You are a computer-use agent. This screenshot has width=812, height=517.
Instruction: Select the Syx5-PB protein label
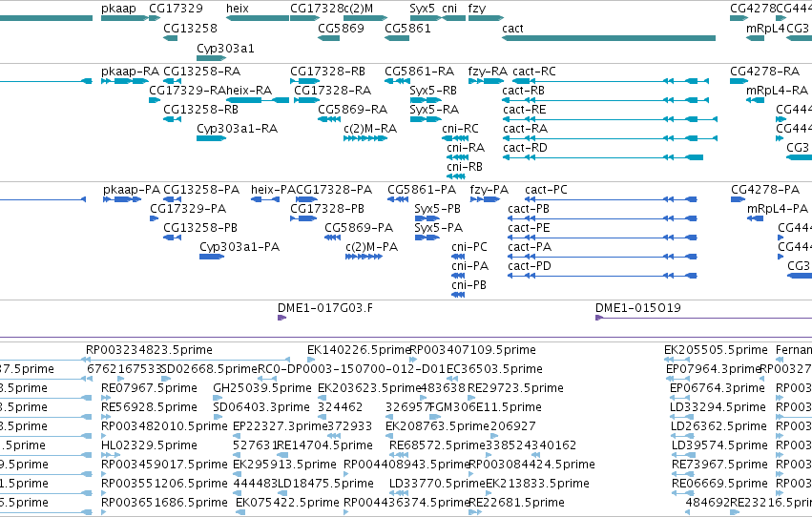(x=437, y=209)
